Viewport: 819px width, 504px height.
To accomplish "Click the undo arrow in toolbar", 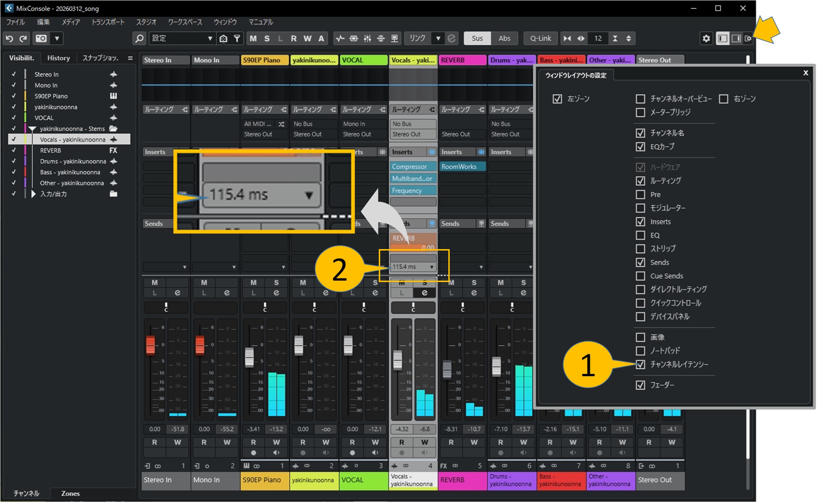I will coord(10,38).
